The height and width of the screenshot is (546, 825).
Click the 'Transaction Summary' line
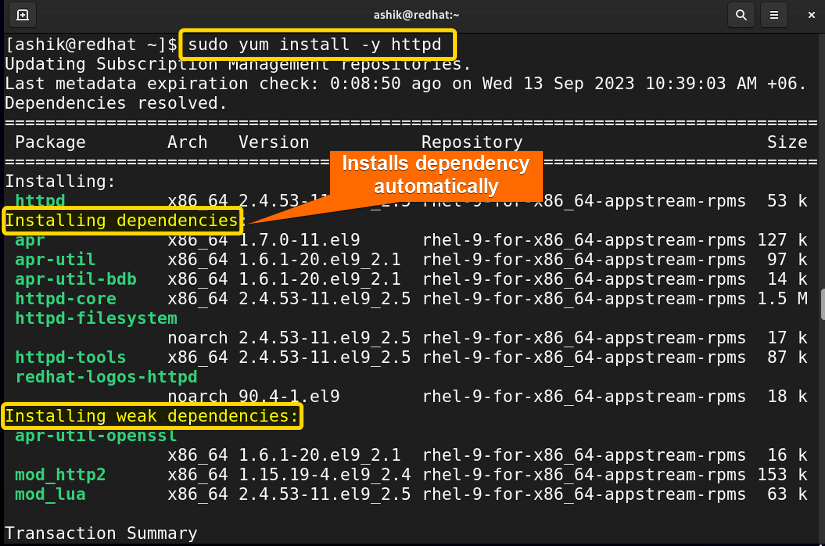coord(101,533)
